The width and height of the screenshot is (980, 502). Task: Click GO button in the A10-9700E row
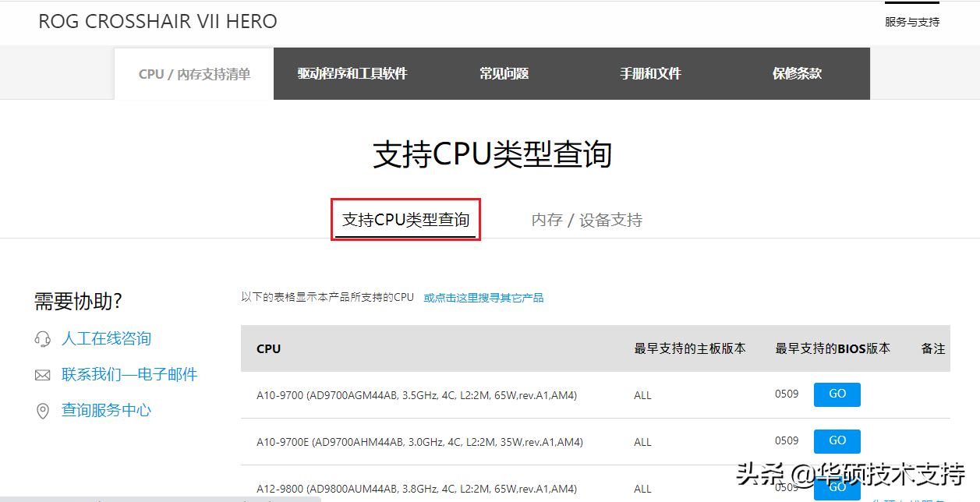837,441
